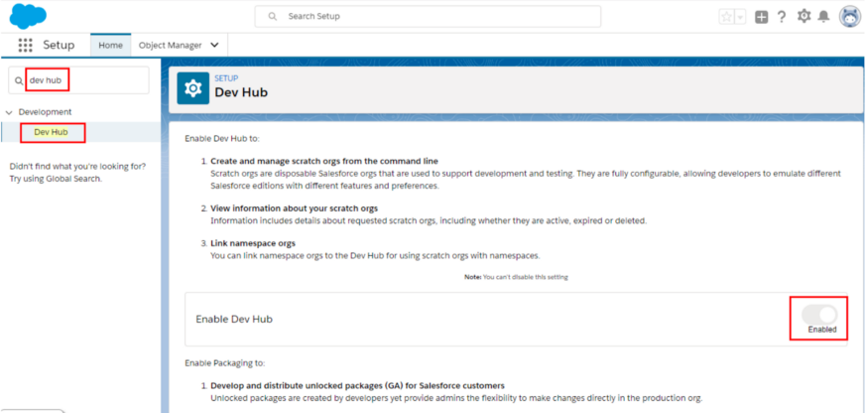Click the Salesforce cloud logo
868x413 pixels.
pos(28,16)
